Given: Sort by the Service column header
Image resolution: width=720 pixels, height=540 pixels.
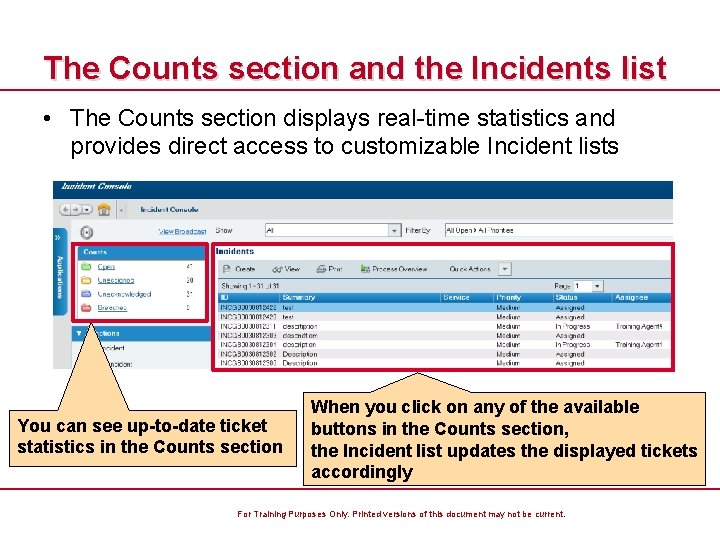Looking at the screenshot, I should coord(467,298).
